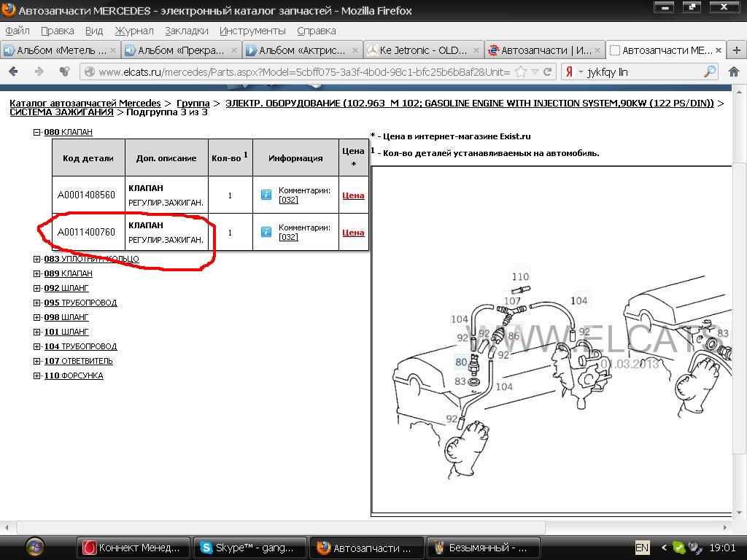747x560 pixels.
Task: Close the Ke Jetronic tab
Action: 476,50
